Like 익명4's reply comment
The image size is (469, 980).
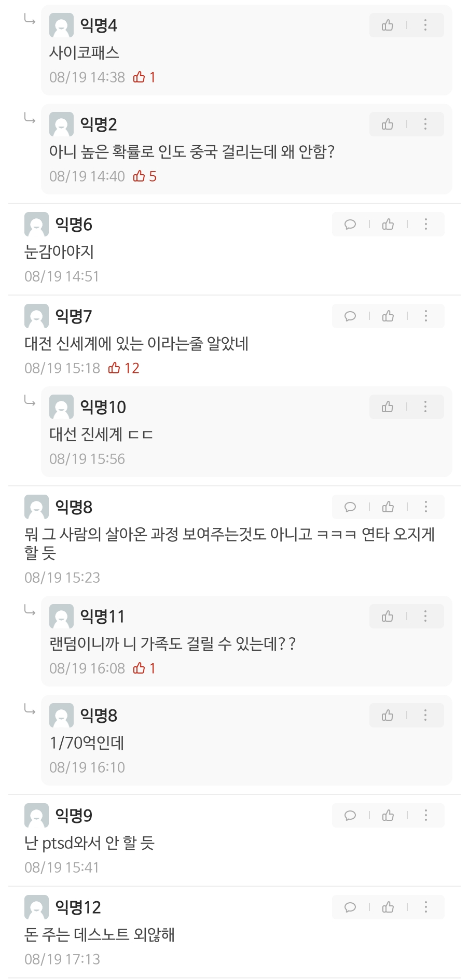coord(388,25)
